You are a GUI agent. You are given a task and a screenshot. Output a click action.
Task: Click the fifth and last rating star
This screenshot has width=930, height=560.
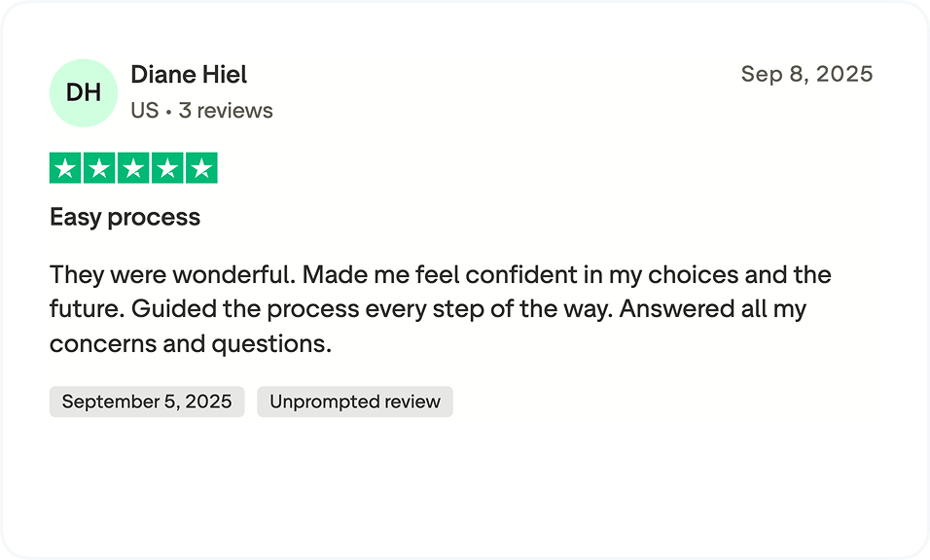pyautogui.click(x=201, y=168)
